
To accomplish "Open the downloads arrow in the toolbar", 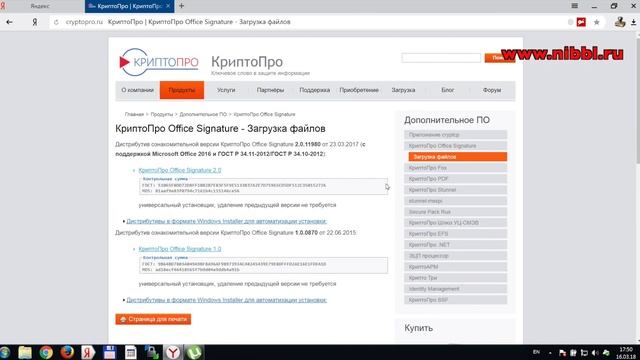I will [x=633, y=22].
